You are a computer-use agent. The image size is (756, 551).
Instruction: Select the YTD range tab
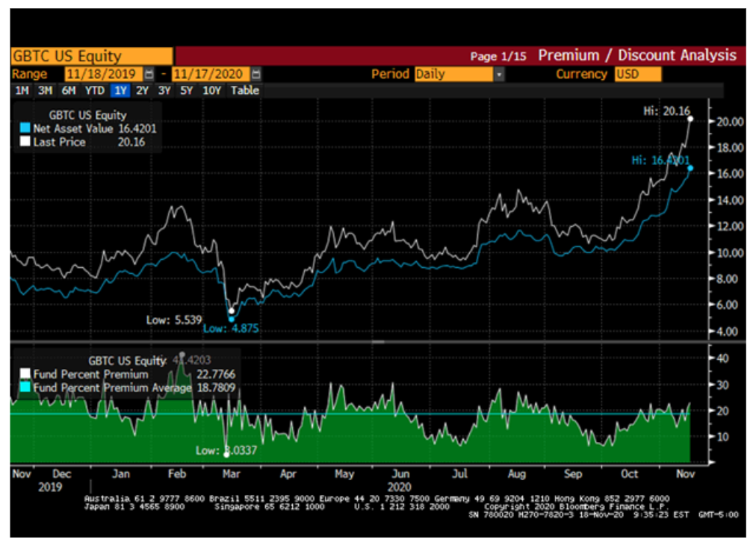[95, 90]
